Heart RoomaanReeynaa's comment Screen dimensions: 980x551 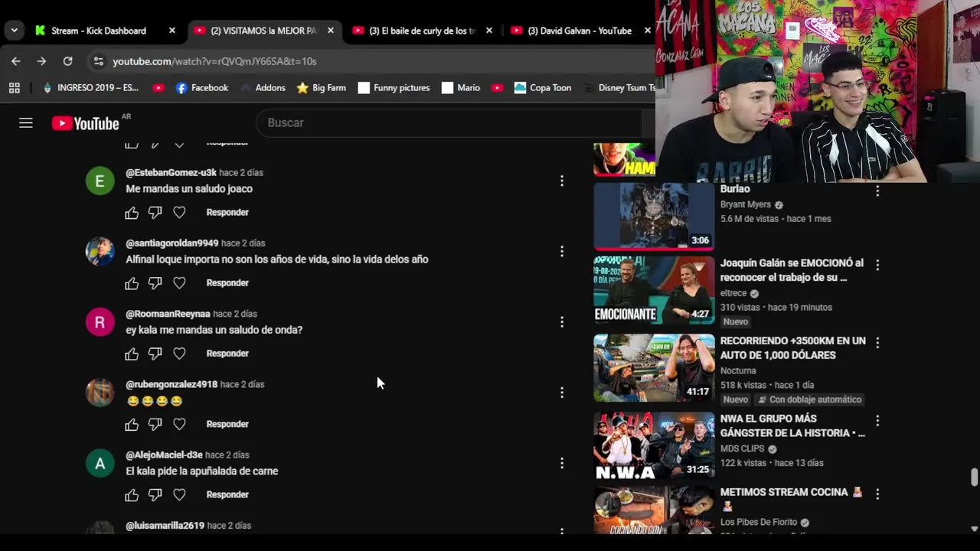tap(179, 354)
